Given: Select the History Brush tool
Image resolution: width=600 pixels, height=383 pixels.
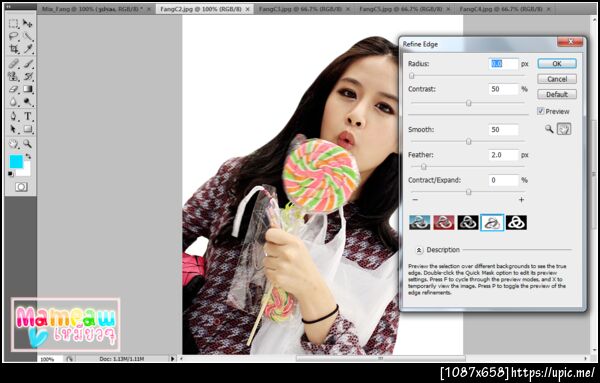Looking at the screenshot, I should (28, 76).
